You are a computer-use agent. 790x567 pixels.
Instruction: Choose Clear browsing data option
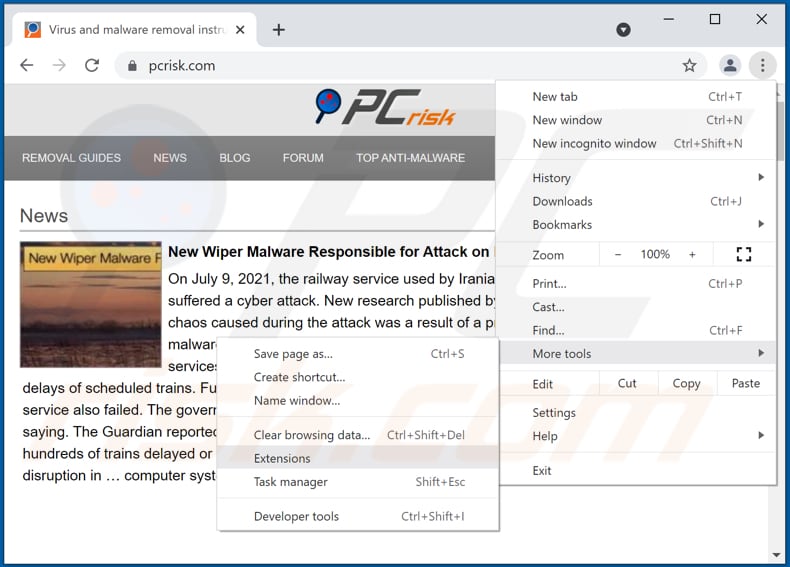312,435
